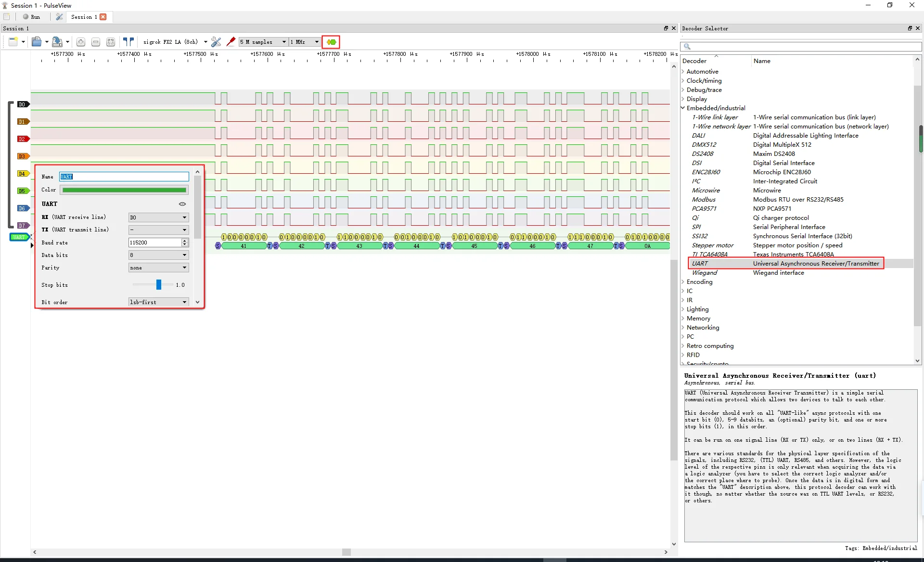Switch to the Session 1 tab

[84, 17]
